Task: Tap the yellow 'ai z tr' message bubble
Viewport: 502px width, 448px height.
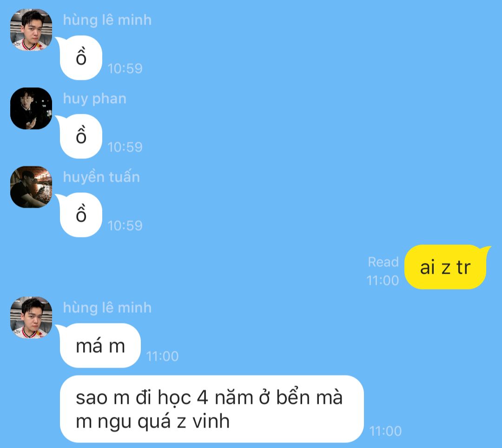Action: pos(445,267)
